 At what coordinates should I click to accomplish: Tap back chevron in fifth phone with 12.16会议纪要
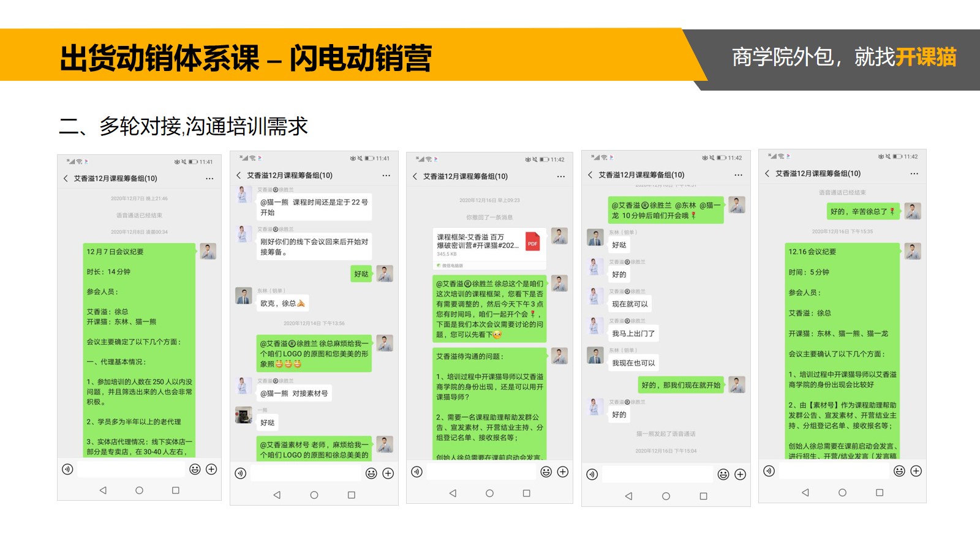click(767, 173)
